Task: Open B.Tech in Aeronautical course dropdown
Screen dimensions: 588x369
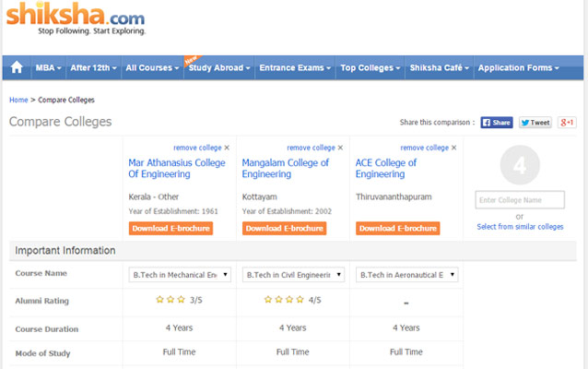Action: (x=406, y=275)
